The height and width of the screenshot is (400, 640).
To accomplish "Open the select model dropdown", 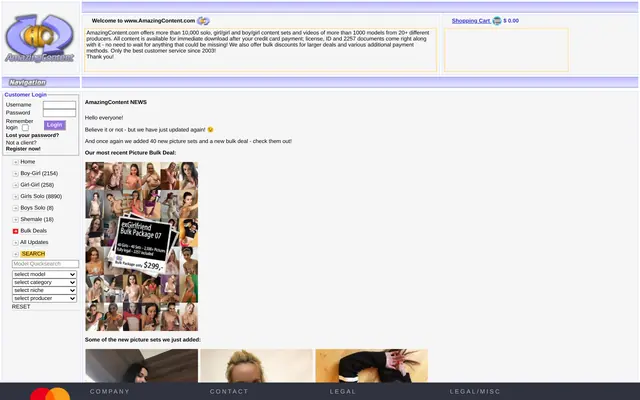I will [44, 274].
